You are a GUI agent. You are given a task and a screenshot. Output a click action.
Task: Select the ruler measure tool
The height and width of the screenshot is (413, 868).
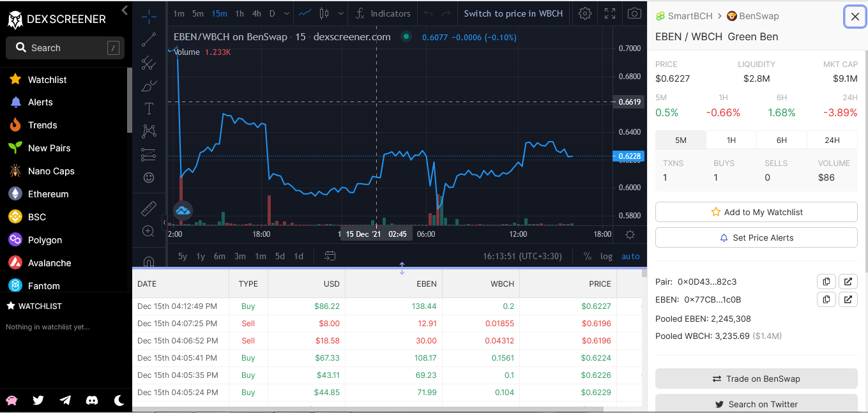[149, 208]
